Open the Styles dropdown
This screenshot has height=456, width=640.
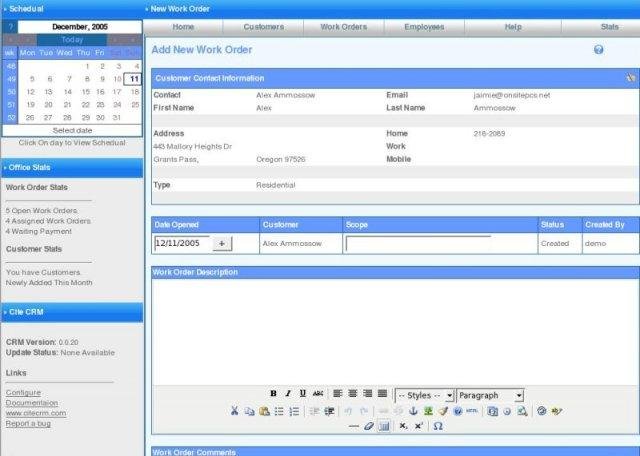tap(425, 396)
